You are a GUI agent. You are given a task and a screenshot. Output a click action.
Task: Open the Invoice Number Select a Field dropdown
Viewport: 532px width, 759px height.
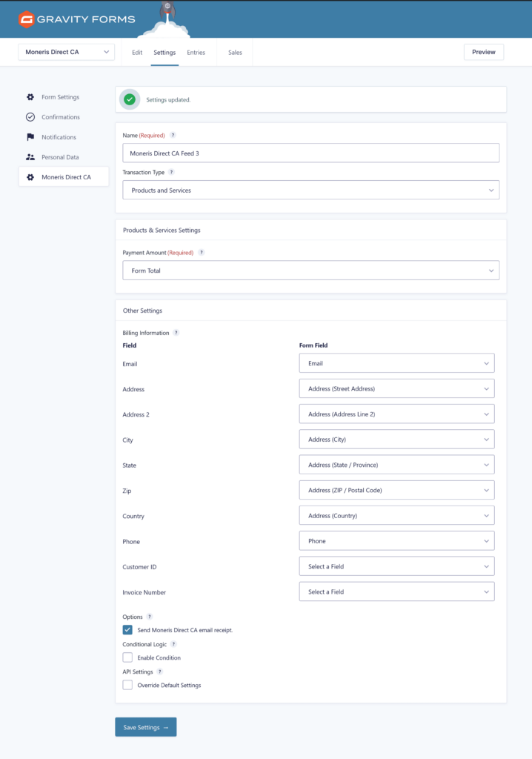[x=397, y=591]
